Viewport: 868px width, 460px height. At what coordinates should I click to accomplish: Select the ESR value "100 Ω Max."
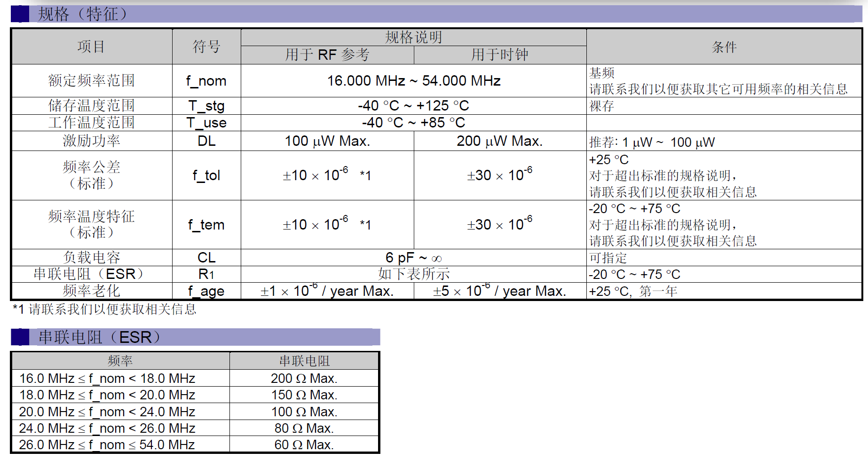point(304,412)
